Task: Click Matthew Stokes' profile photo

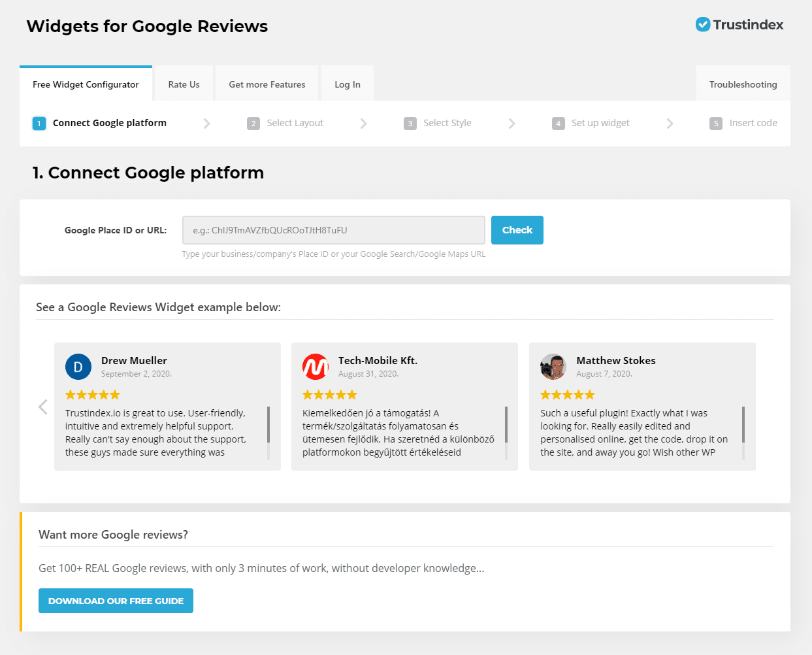Action: tap(553, 367)
